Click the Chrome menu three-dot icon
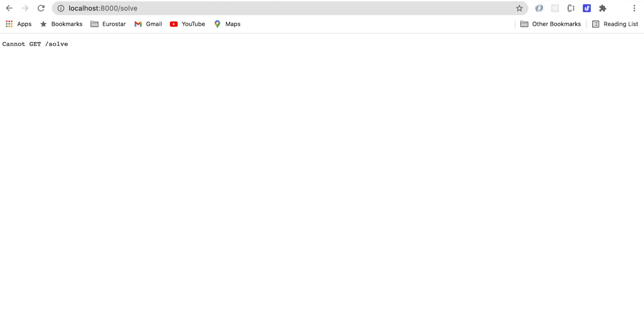644x334 pixels. (x=634, y=8)
